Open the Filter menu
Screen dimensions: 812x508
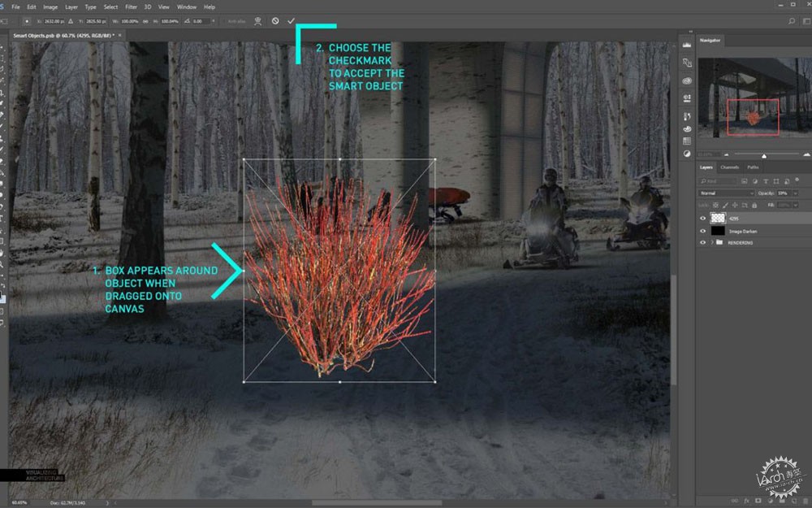131,7
